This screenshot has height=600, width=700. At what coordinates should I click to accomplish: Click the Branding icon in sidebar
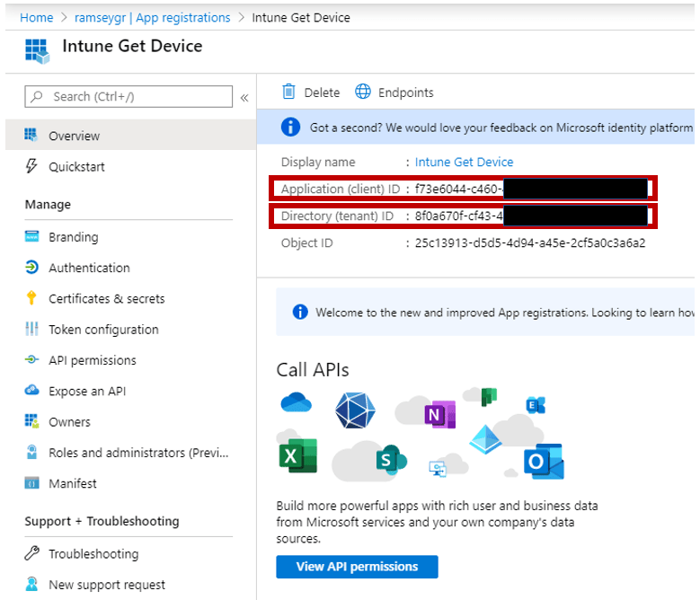click(32, 237)
